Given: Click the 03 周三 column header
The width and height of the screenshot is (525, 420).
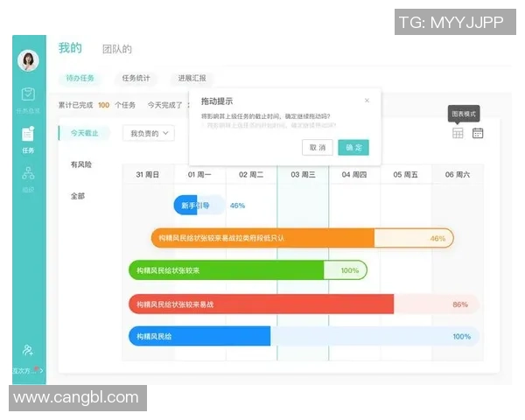Looking at the screenshot, I should pyautogui.click(x=303, y=174).
